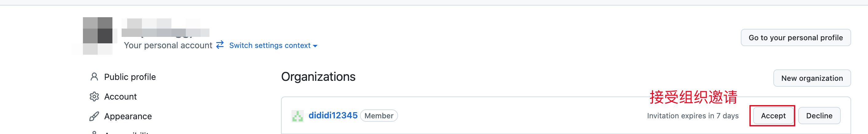Image resolution: width=868 pixels, height=134 pixels.
Task: Click the paintbrush icon beside Appearance
Action: 94,116
